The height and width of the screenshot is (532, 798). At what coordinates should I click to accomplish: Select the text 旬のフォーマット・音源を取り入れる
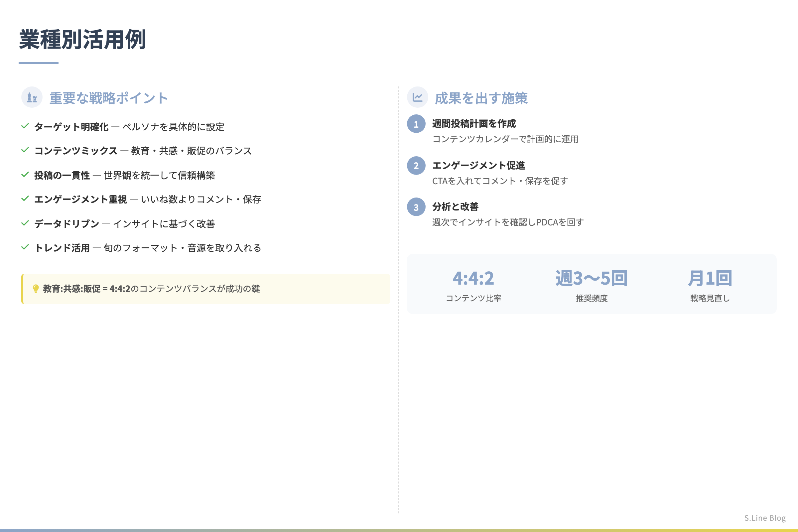click(182, 248)
